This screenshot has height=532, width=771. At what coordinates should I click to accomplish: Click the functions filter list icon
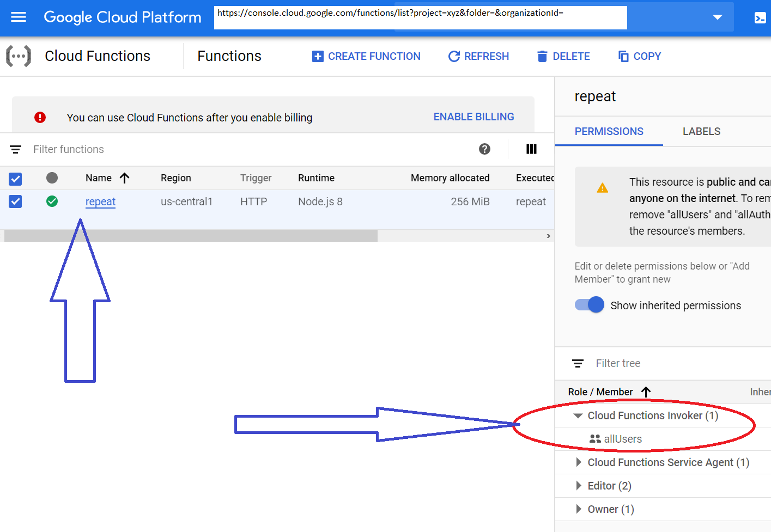[16, 149]
